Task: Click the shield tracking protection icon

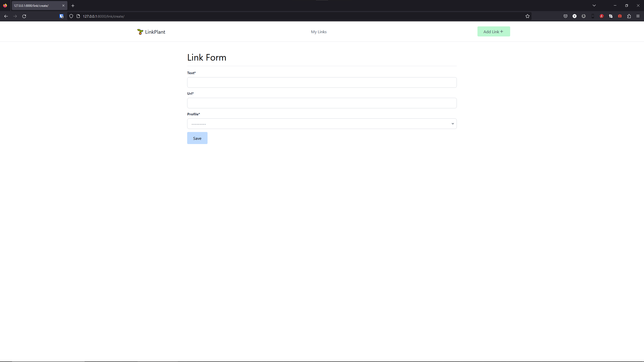Action: click(x=71, y=16)
